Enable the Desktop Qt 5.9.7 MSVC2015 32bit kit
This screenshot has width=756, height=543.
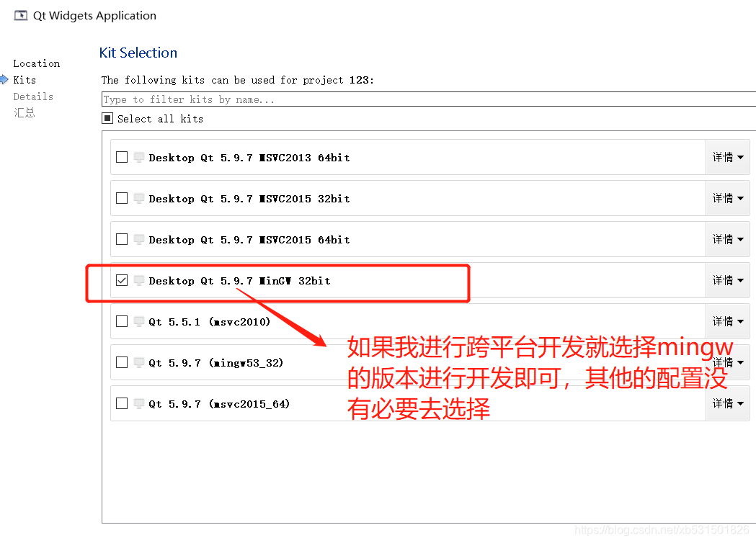point(122,198)
